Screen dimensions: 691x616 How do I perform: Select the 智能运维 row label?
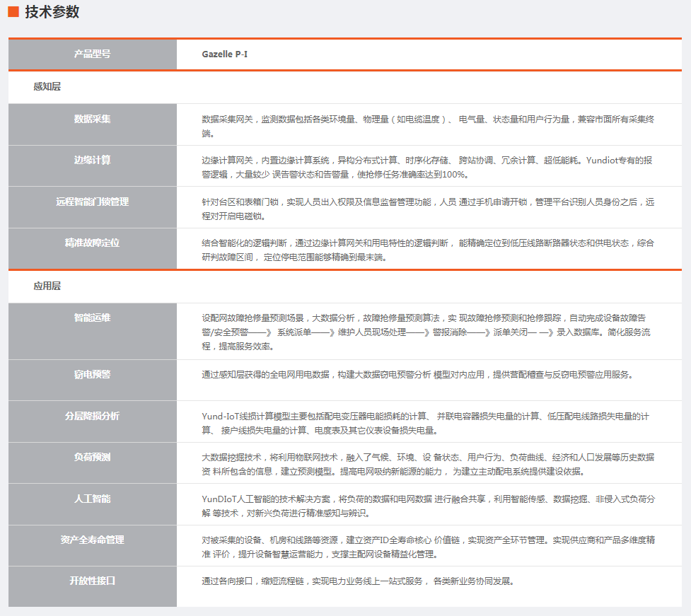point(93,318)
